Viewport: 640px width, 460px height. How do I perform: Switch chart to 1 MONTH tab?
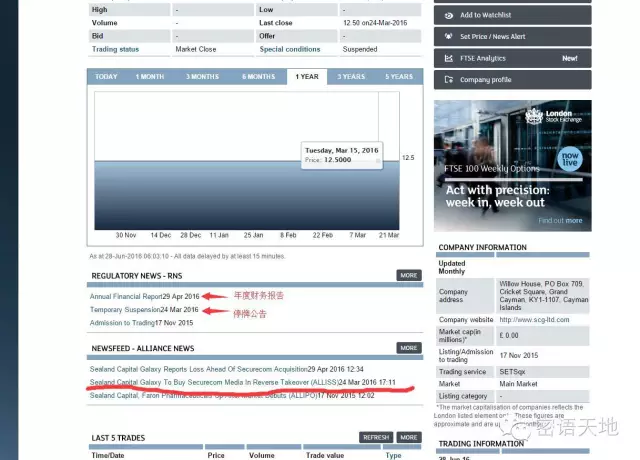tap(150, 77)
